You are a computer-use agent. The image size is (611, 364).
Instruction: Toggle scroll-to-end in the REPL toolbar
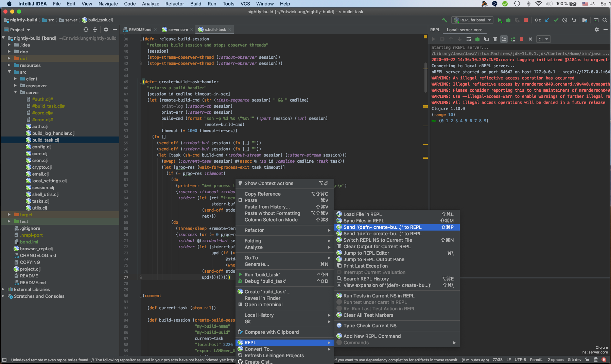(504, 39)
